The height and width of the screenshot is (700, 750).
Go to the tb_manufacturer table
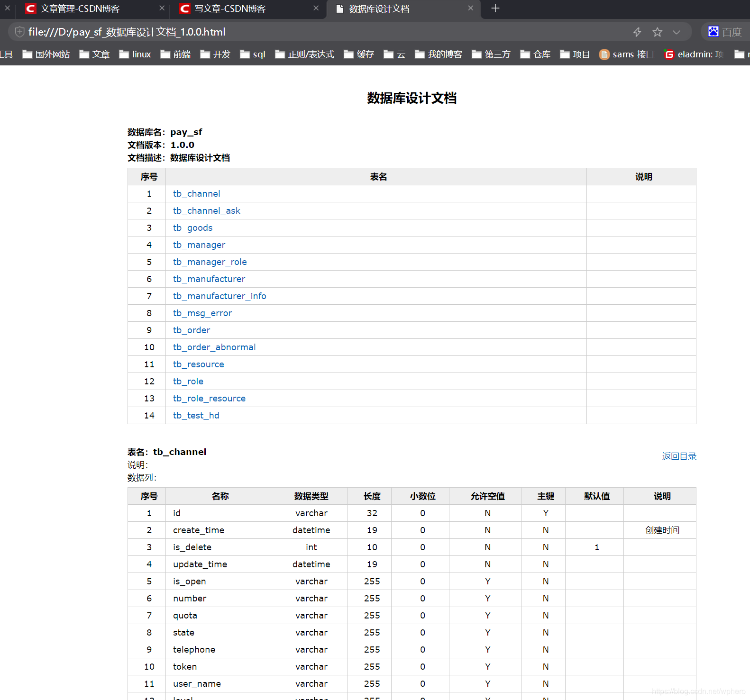point(209,279)
